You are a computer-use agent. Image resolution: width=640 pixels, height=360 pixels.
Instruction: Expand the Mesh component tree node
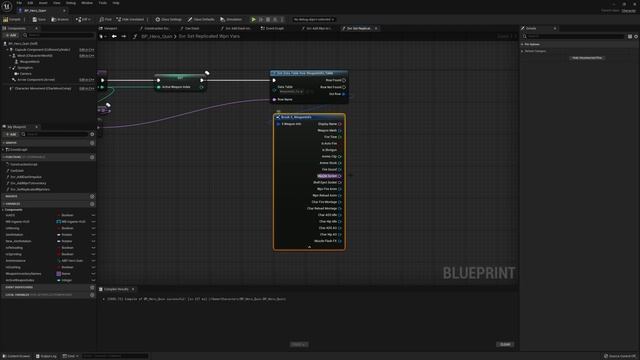point(10,56)
